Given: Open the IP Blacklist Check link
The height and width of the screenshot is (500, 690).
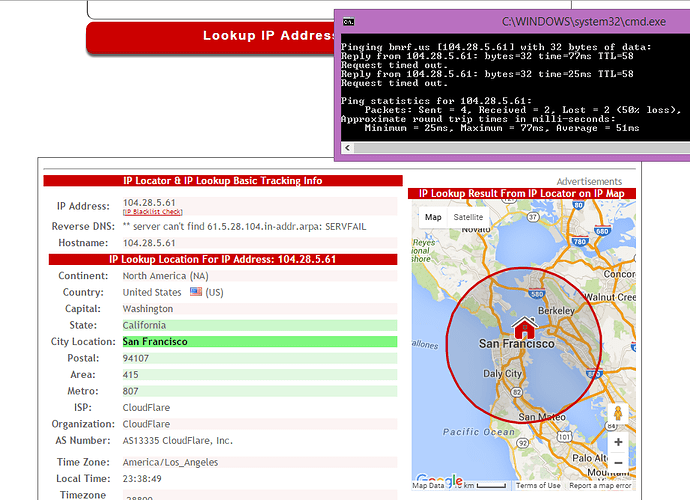Looking at the screenshot, I should pos(152,212).
